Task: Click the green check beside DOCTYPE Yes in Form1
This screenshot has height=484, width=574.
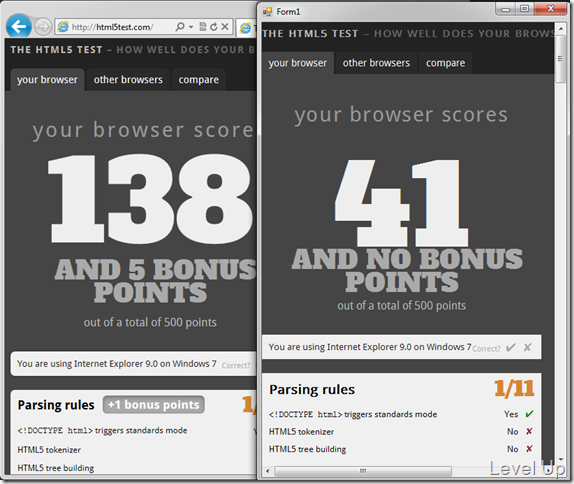Action: (529, 414)
